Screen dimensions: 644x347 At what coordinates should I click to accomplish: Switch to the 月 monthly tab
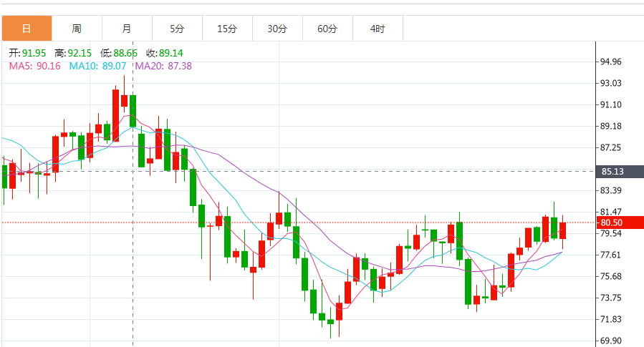tap(127, 29)
